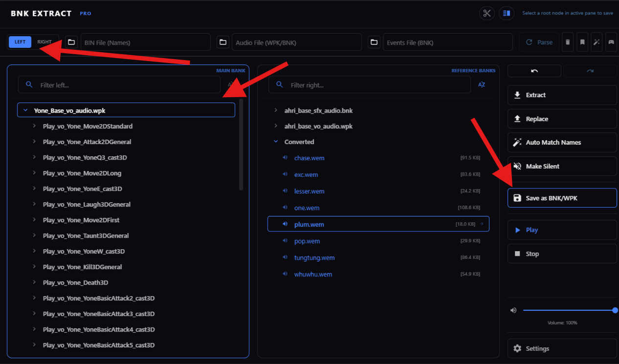Select Play_vo_Yone_Move2DLong row
The image size is (619, 364).
point(126,173)
